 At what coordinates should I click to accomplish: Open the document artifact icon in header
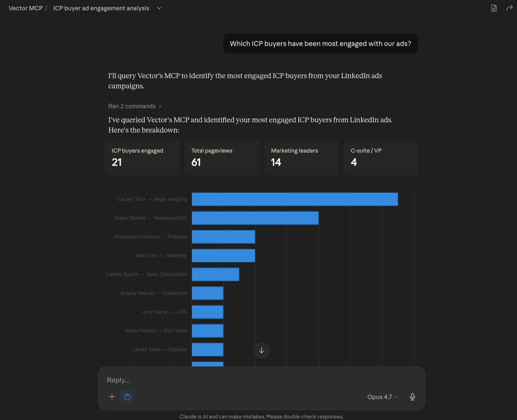point(494,8)
